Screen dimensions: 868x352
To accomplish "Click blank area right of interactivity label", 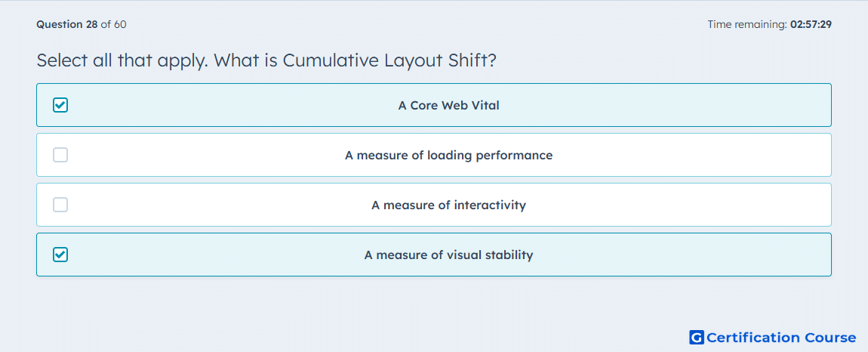I will [678, 205].
